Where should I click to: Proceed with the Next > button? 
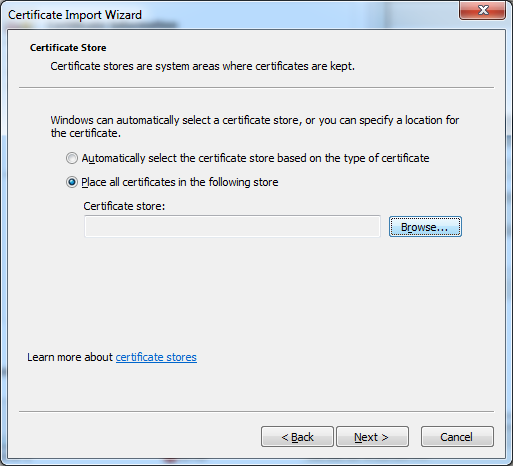point(372,437)
